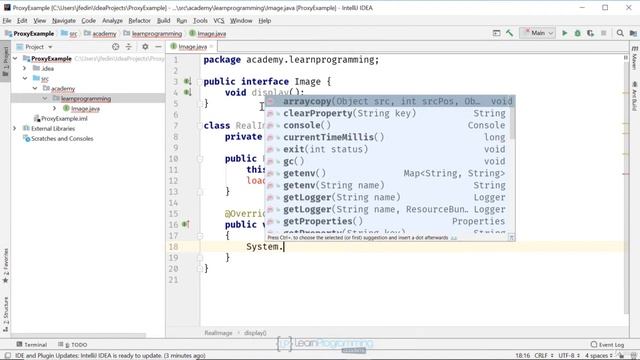Select Scratches and Consoles node
Screen dimensions: 640x360
(58, 139)
